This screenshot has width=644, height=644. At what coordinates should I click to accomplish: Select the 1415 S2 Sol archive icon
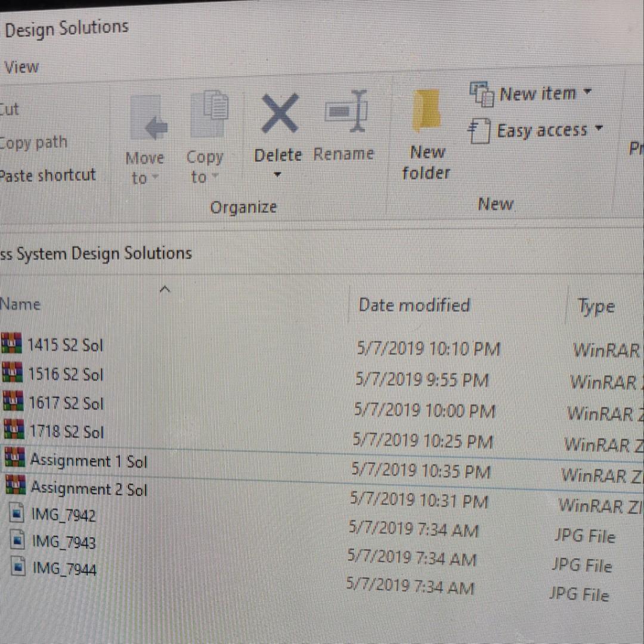(x=11, y=344)
